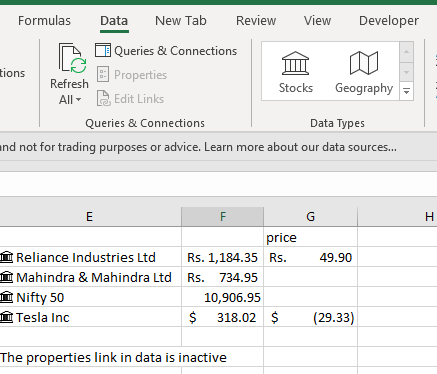437x374 pixels.
Task: Open the Review ribbon tab
Action: point(256,21)
